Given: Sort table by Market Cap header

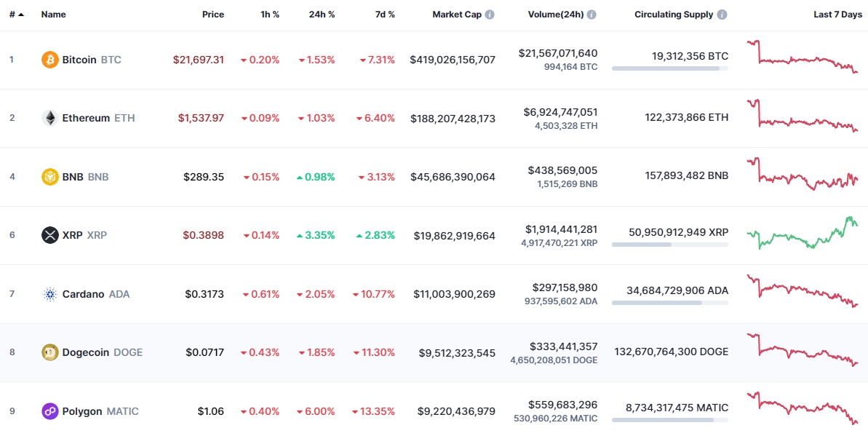Looking at the screenshot, I should 457,15.
